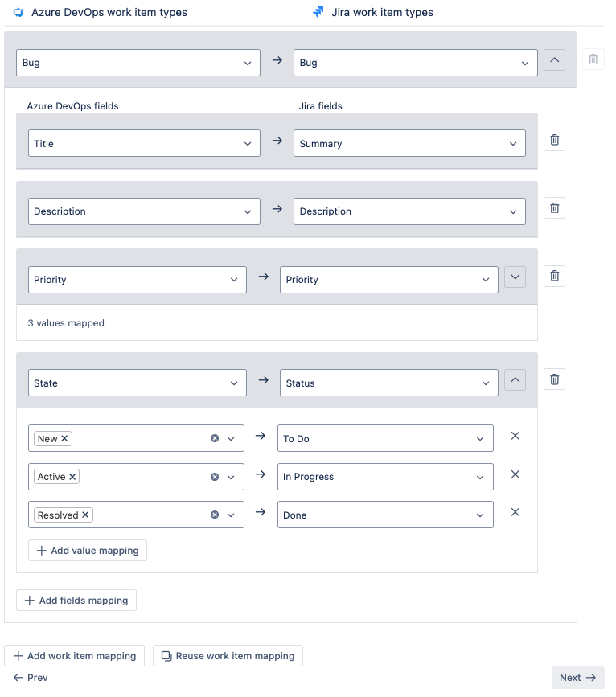This screenshot has width=616, height=697.
Task: Remove the Active to In Progress value row
Action: pos(515,474)
